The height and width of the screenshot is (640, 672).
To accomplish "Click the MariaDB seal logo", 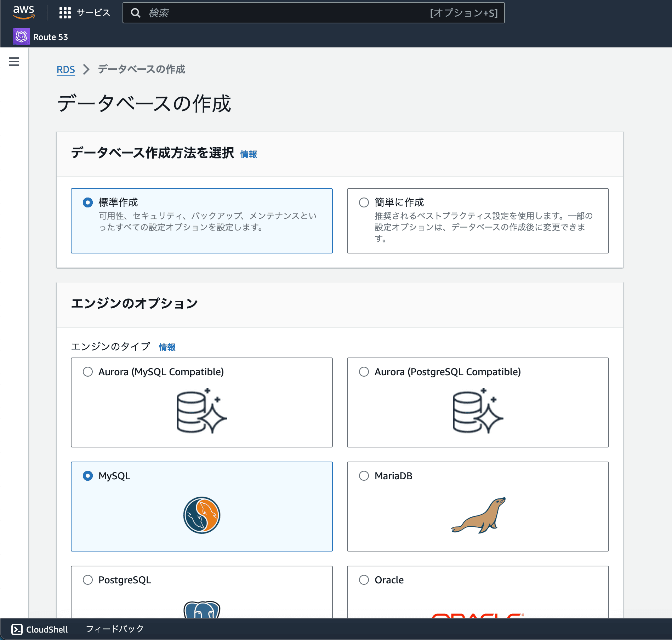I will (478, 515).
